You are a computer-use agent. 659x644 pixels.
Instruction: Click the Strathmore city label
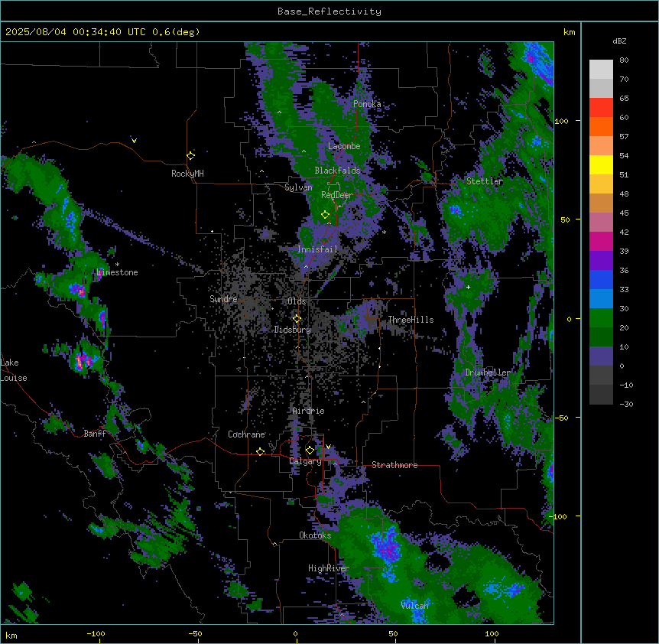pyautogui.click(x=394, y=465)
